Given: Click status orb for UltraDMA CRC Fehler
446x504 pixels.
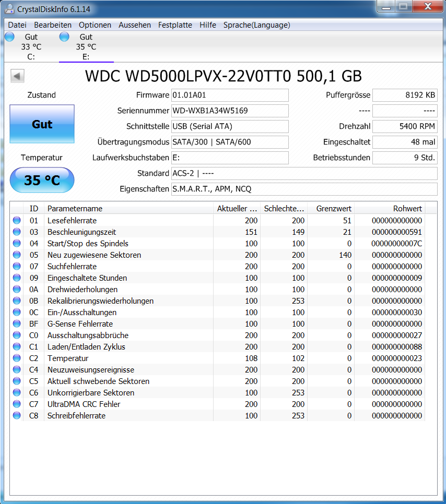Looking at the screenshot, I should 17,404.
